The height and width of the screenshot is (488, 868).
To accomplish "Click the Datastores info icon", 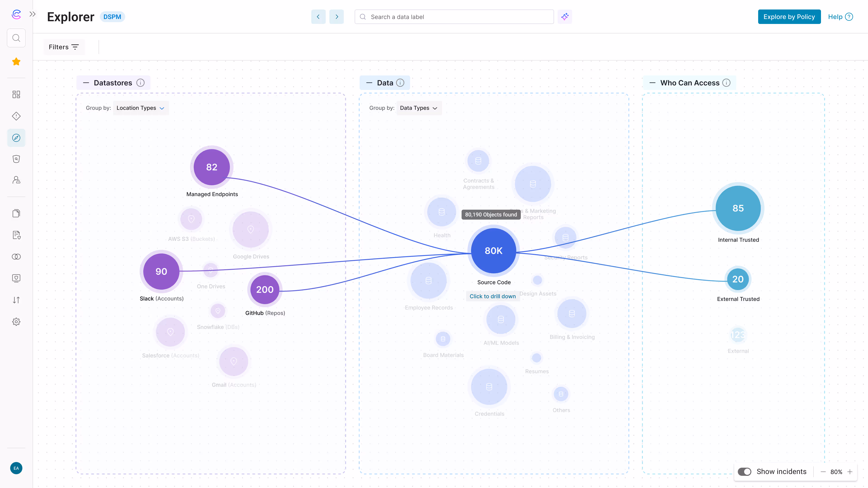I will 141,83.
